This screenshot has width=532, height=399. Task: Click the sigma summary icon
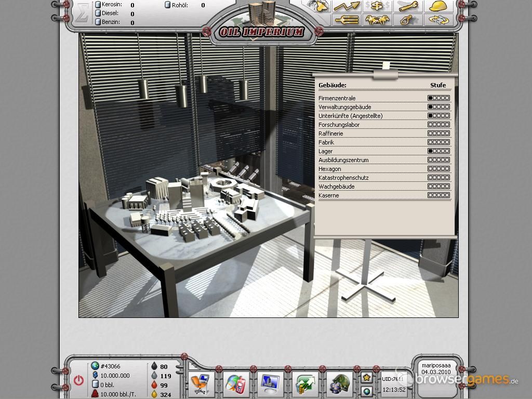(82, 14)
